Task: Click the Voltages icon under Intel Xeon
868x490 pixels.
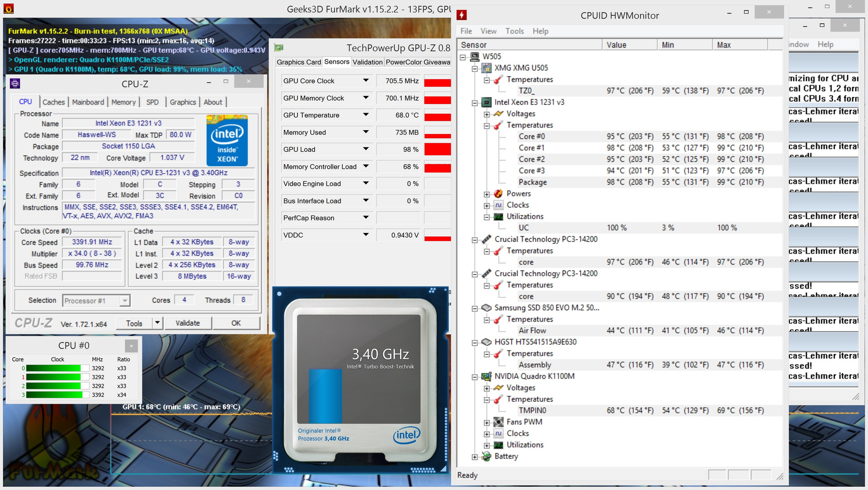Action: 498,114
